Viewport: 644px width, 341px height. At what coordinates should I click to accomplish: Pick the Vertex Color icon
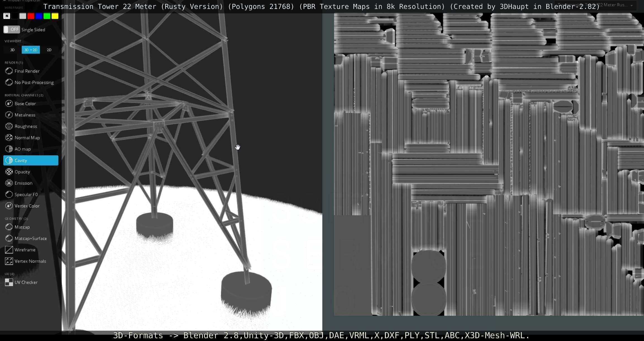point(9,206)
